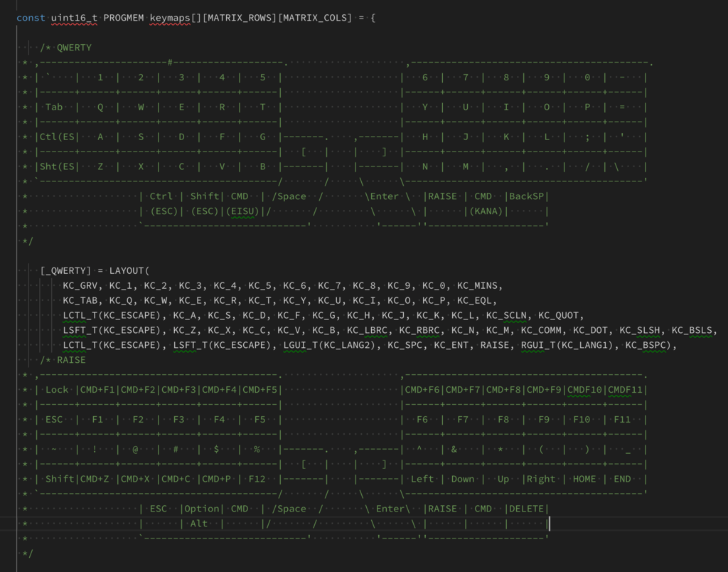The width and height of the screenshot is (728, 572).
Task: Click the 'keymaps' array name
Action: tap(170, 18)
